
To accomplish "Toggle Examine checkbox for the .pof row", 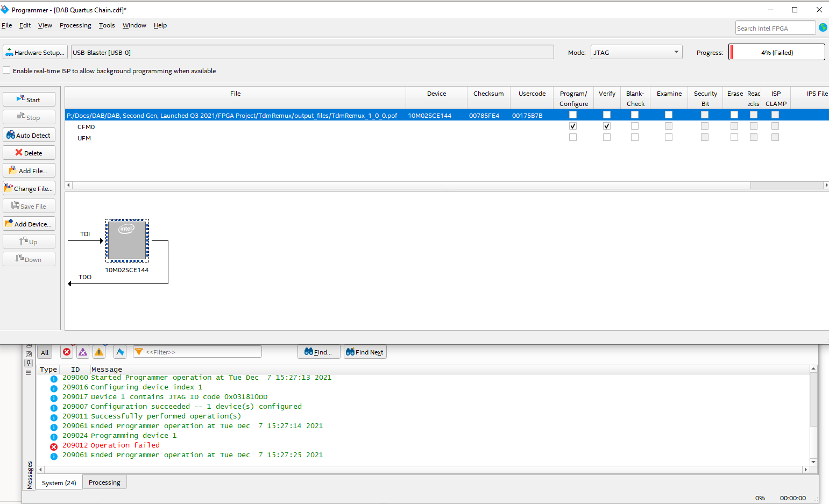I will tap(669, 115).
